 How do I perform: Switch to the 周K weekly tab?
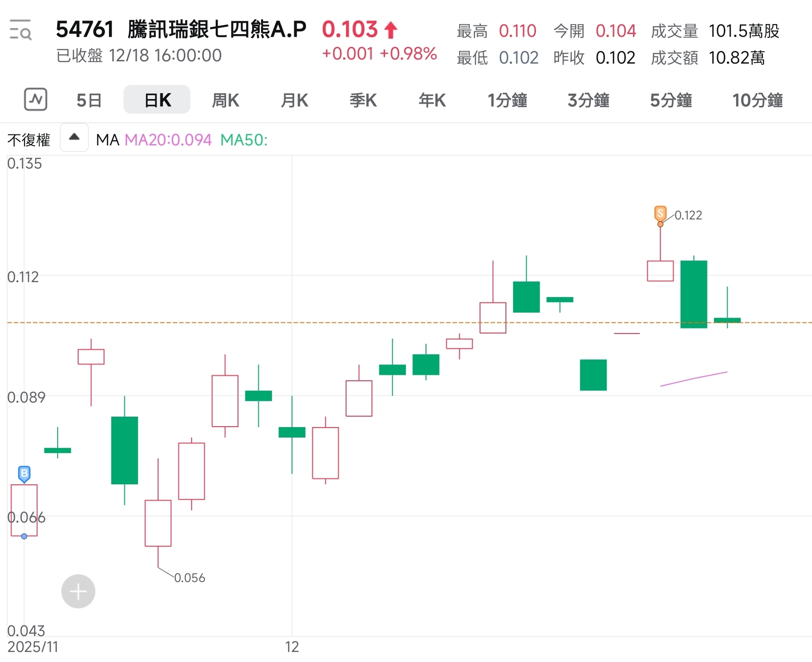coord(225,100)
